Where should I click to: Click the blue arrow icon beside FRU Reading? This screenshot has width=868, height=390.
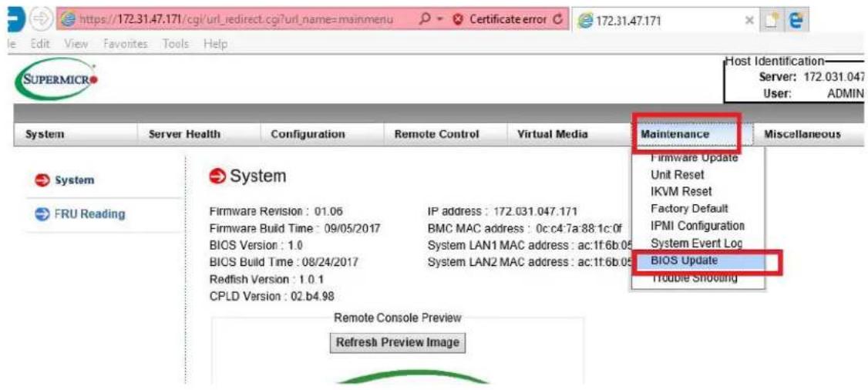pos(42,214)
